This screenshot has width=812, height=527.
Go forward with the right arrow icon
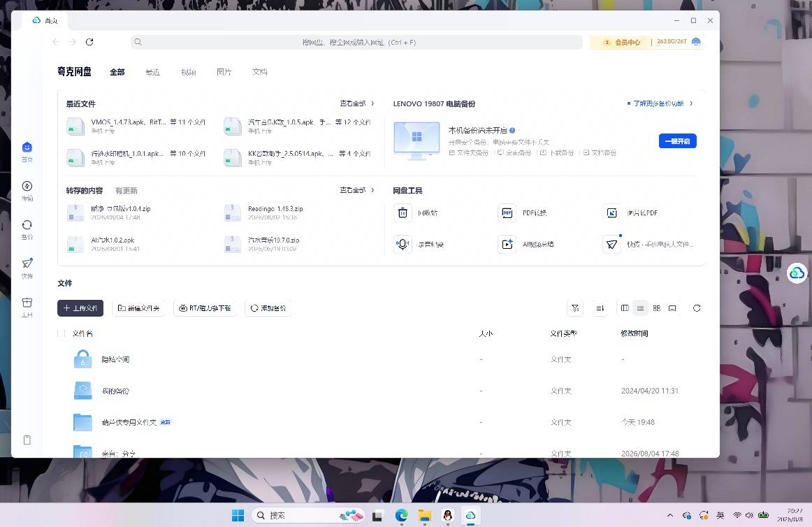72,42
